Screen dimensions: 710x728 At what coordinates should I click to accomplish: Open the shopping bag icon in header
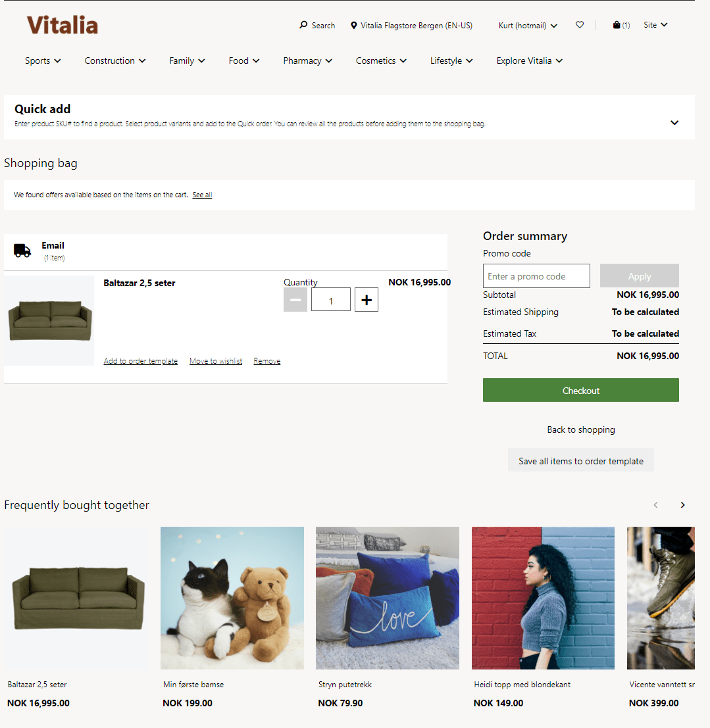(617, 24)
